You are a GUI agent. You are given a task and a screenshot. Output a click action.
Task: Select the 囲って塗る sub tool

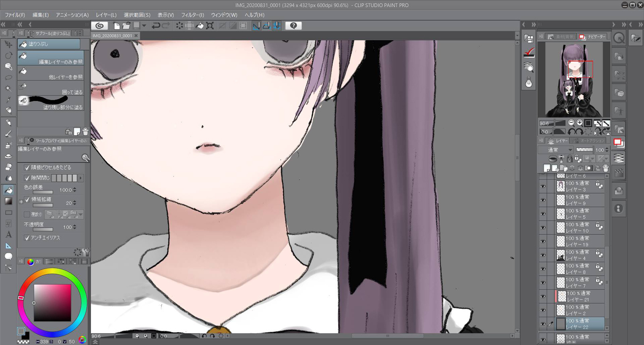click(x=51, y=89)
